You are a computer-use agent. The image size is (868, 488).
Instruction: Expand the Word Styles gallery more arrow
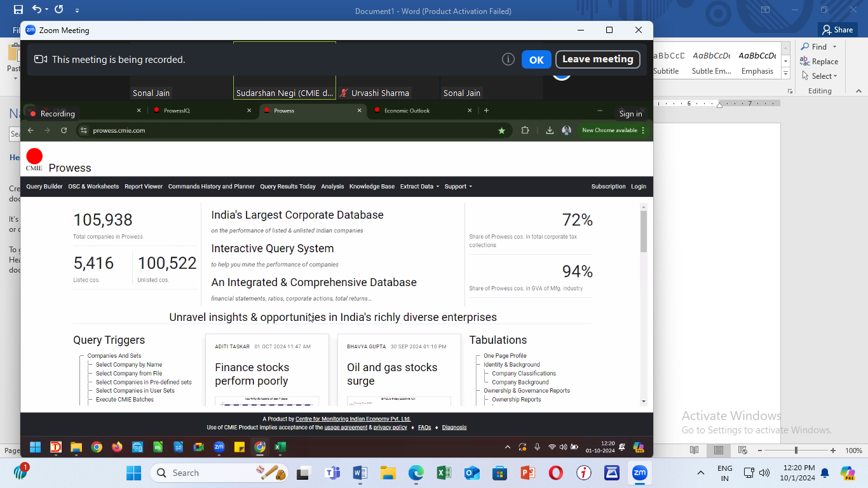click(786, 74)
